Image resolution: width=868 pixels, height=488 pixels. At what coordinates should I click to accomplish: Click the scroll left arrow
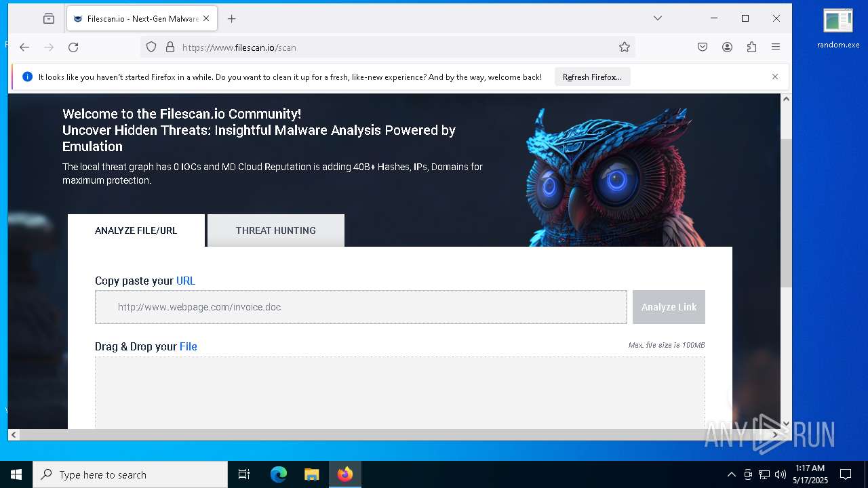[x=14, y=434]
